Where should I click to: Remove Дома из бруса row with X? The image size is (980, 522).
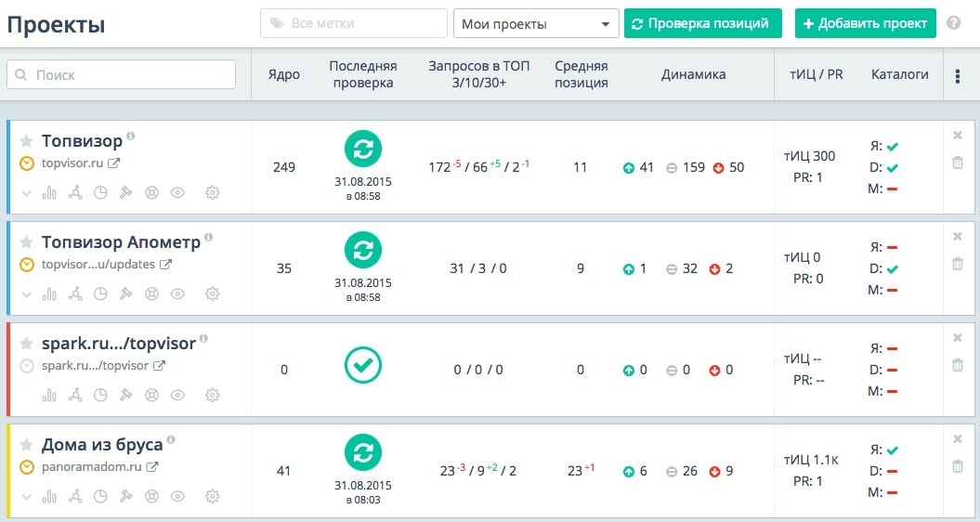click(958, 438)
